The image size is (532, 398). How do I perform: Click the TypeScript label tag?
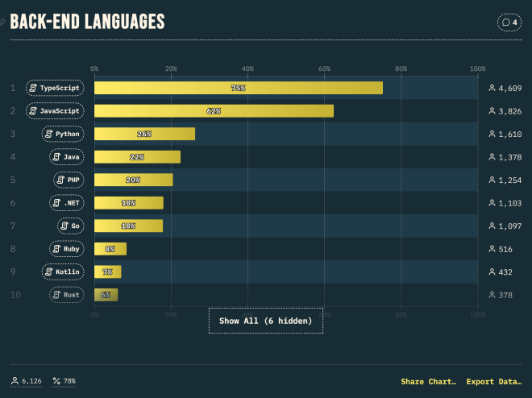pyautogui.click(x=55, y=88)
